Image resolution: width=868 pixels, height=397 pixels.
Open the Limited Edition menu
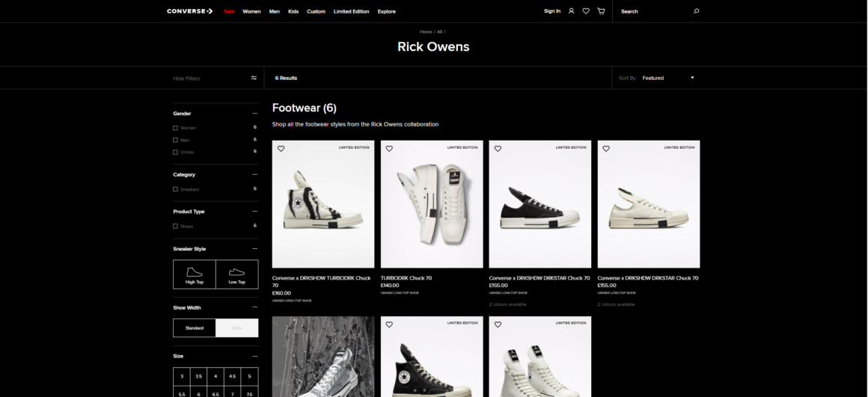tap(351, 11)
